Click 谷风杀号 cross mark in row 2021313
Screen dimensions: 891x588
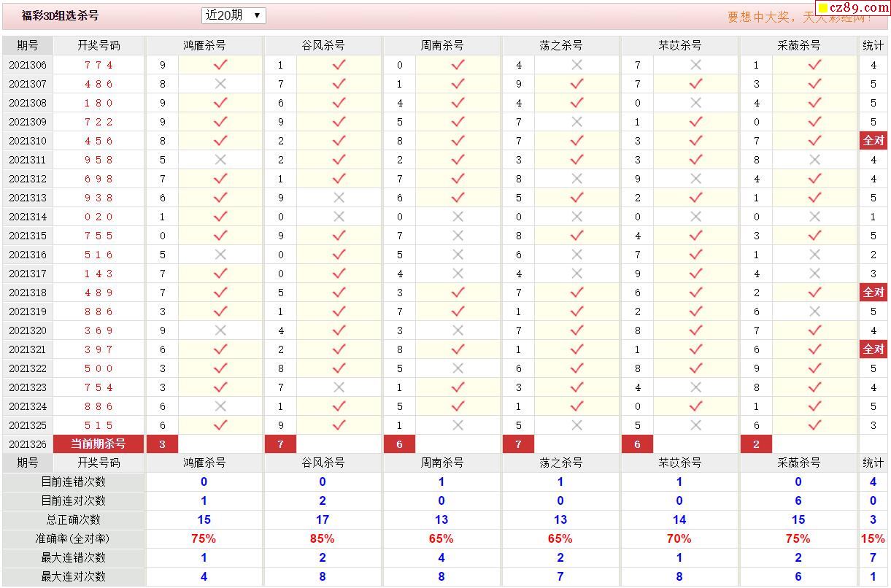point(339,198)
